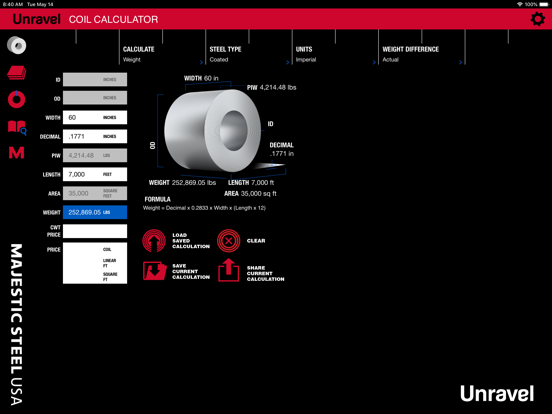The width and height of the screenshot is (552, 414).
Task: Open the red ring gauge sidebar icon
Action: click(x=17, y=99)
